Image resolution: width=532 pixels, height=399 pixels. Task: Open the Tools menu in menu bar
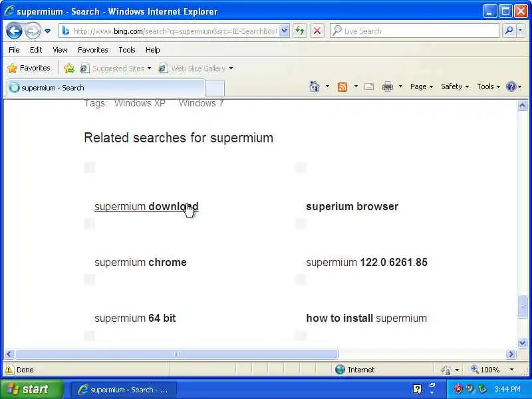127,50
